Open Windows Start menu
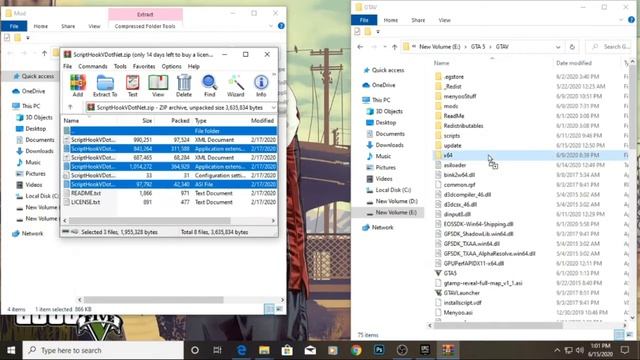 point(11,350)
